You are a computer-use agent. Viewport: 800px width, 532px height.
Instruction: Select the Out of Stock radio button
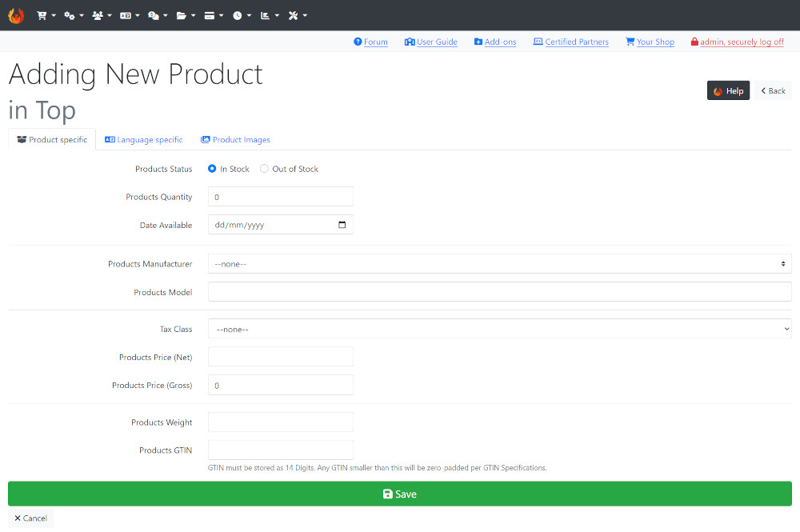pos(264,169)
